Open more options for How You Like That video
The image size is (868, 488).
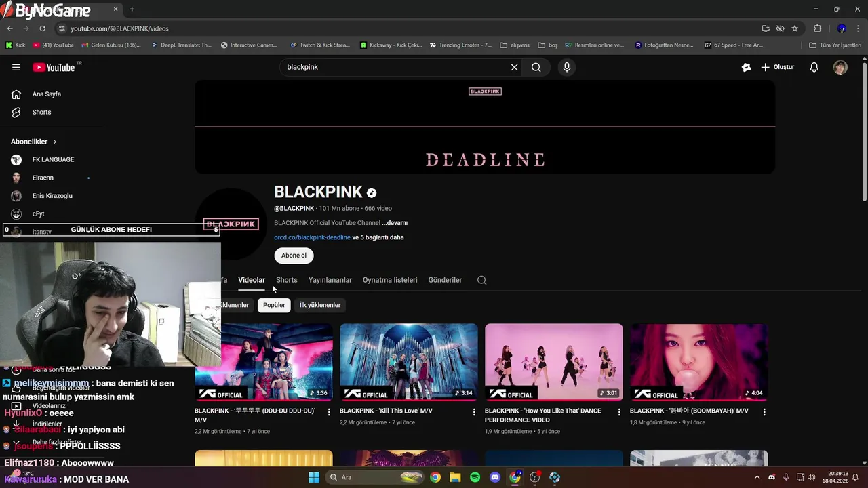[619, 412]
